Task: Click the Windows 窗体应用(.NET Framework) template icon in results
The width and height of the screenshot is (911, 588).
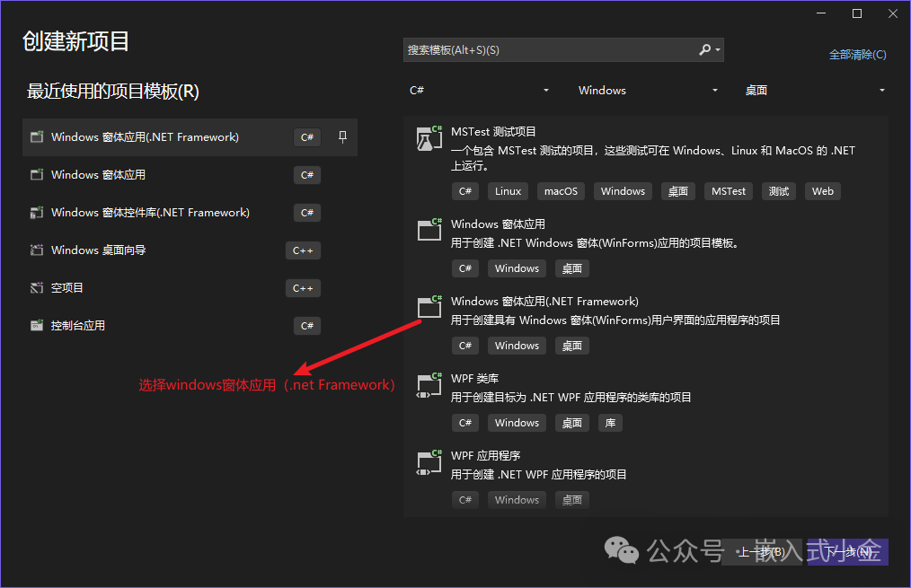Action: [x=429, y=307]
